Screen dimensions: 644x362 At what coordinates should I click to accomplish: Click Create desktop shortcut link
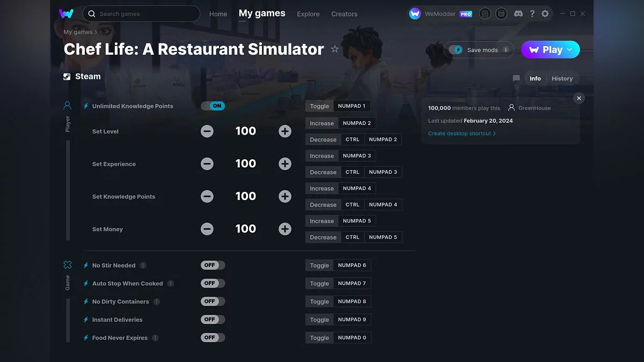point(462,134)
